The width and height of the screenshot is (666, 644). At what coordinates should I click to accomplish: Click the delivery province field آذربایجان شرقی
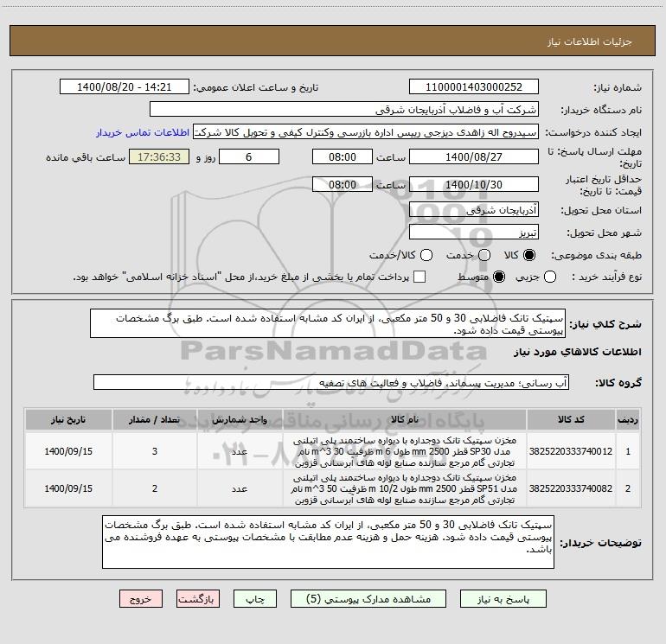474,210
